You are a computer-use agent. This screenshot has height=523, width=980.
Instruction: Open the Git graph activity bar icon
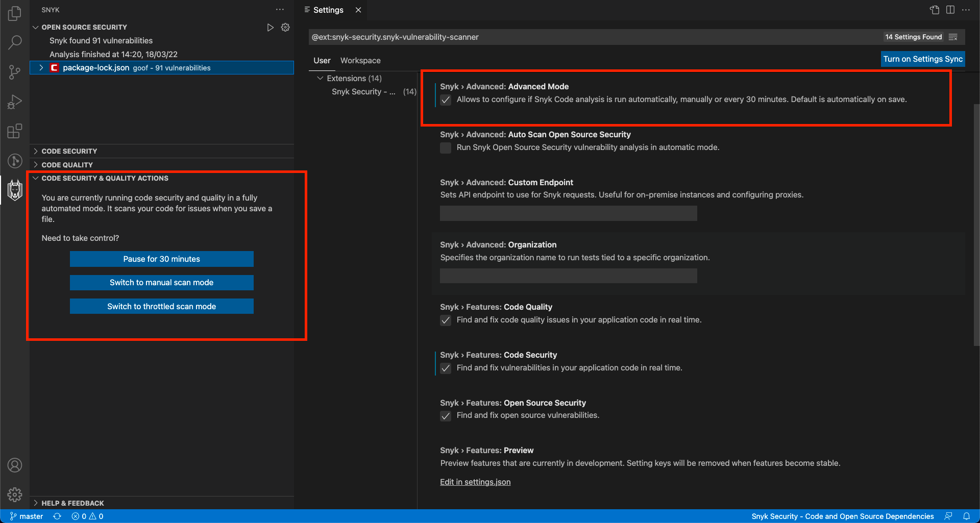(x=15, y=161)
